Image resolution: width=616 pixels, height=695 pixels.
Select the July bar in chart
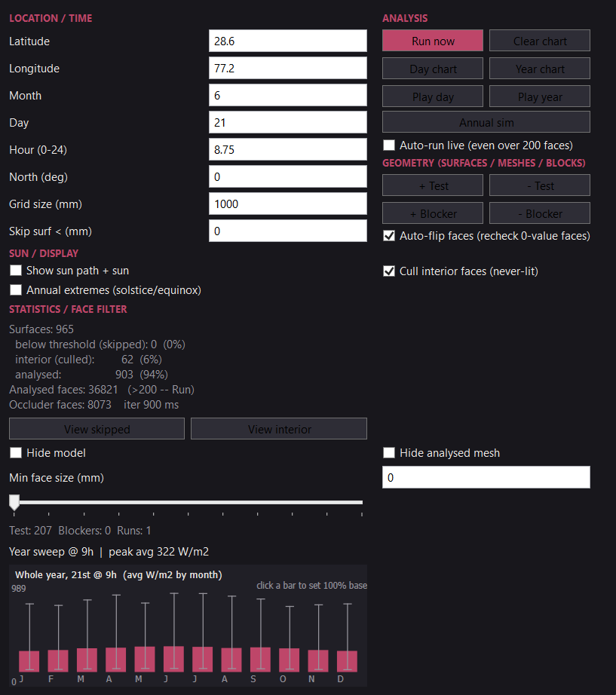[203, 659]
